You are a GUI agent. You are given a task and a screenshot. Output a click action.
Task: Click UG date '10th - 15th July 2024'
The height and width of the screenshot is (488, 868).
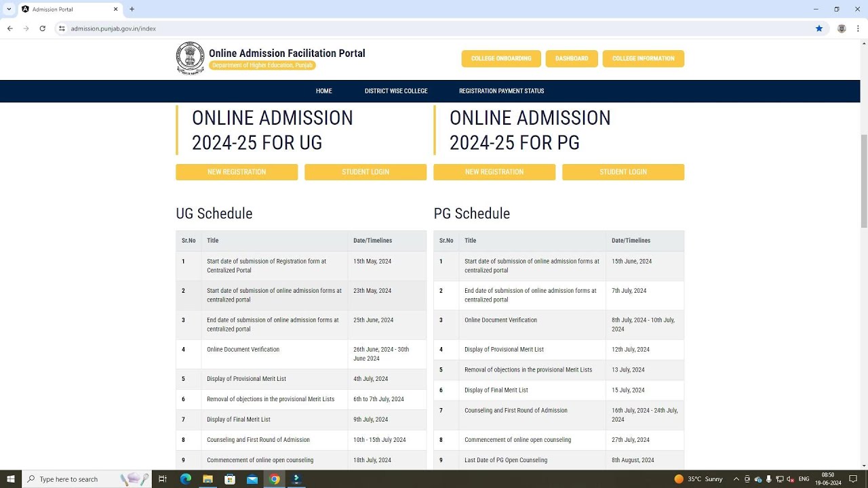[380, 440]
